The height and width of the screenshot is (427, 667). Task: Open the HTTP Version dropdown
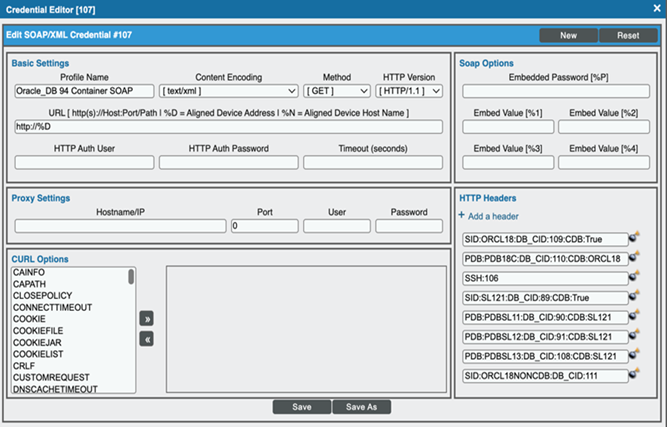[x=409, y=91]
